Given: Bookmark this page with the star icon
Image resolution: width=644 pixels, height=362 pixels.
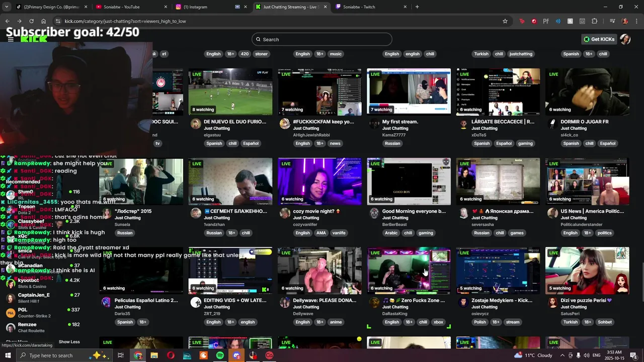Looking at the screenshot, I should pyautogui.click(x=505, y=21).
